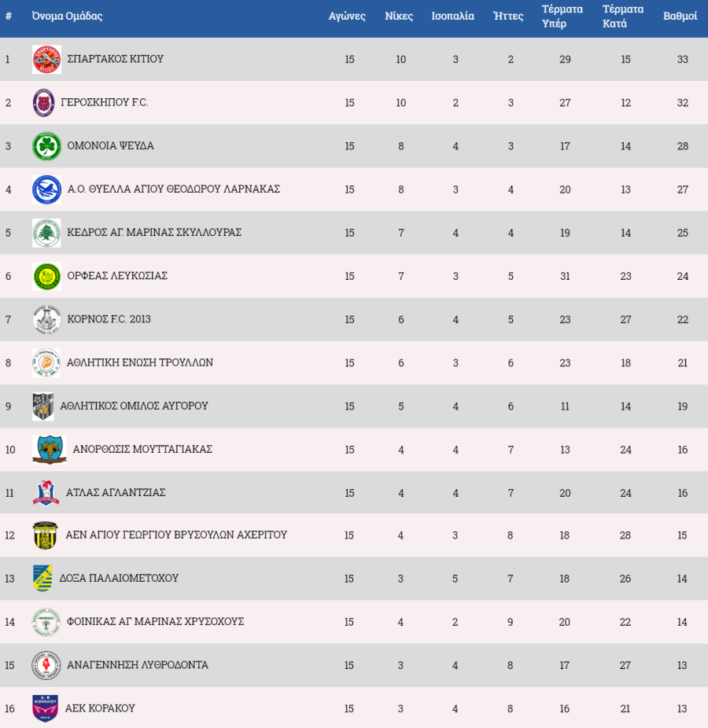Open the ΦΟΙΝΙΚΑΣ ΑΓ ΜΑΡΙΝΑΣ ΧΡΥΣΟΧΟΥΣ team name

155,621
